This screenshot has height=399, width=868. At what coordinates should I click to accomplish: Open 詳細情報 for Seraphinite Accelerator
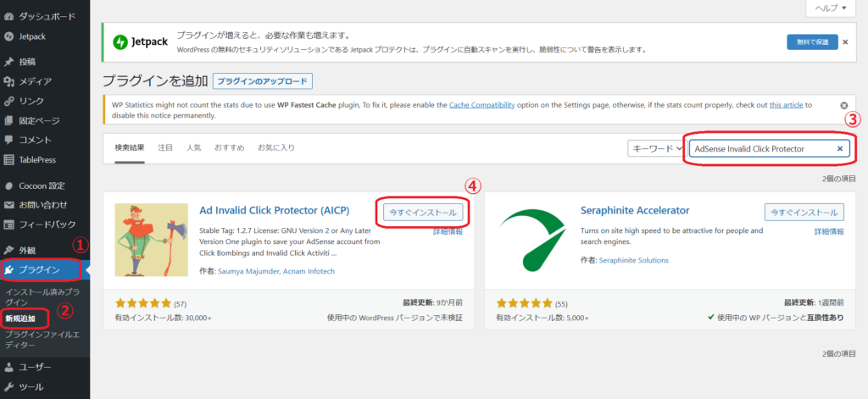click(x=829, y=232)
